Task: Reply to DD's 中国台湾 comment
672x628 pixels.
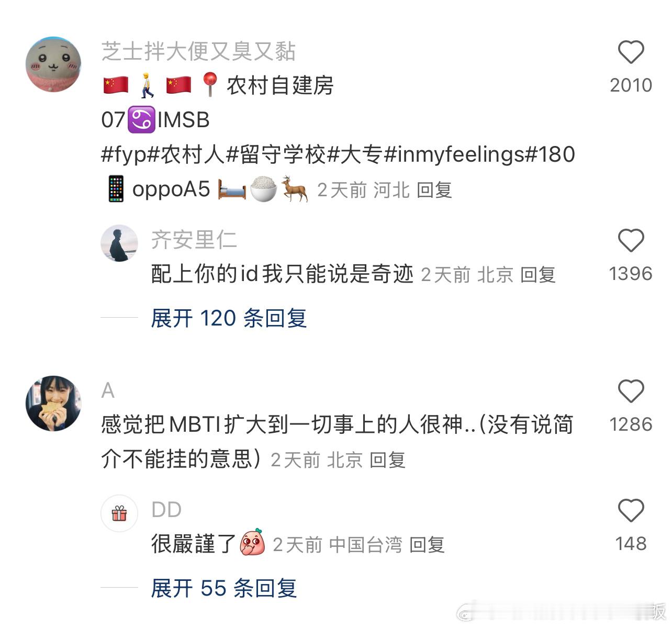Action: pyautogui.click(x=427, y=545)
